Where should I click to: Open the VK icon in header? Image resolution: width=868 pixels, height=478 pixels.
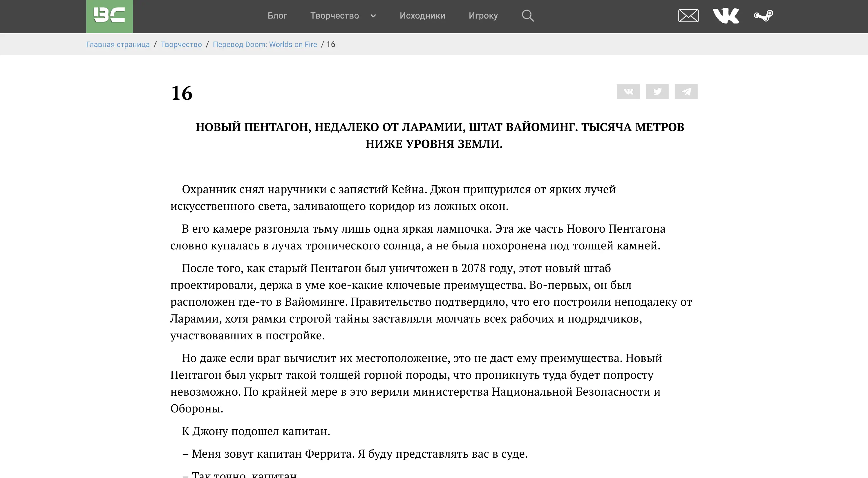[x=726, y=16]
